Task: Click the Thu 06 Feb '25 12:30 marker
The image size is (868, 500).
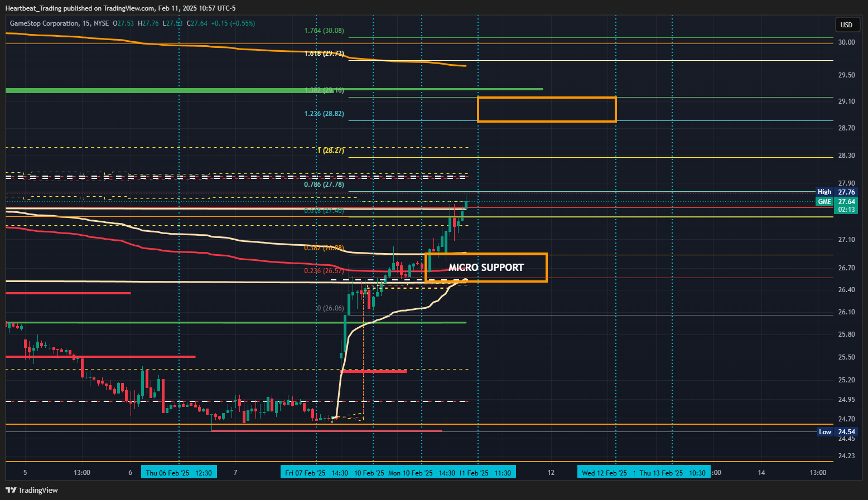Action: pyautogui.click(x=179, y=473)
